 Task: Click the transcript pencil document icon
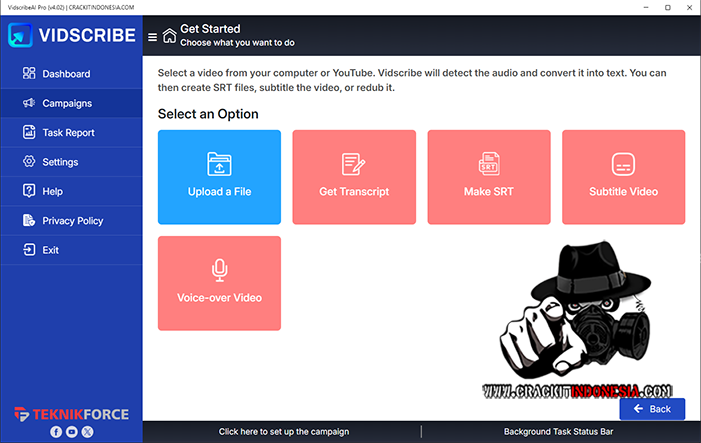(354, 164)
